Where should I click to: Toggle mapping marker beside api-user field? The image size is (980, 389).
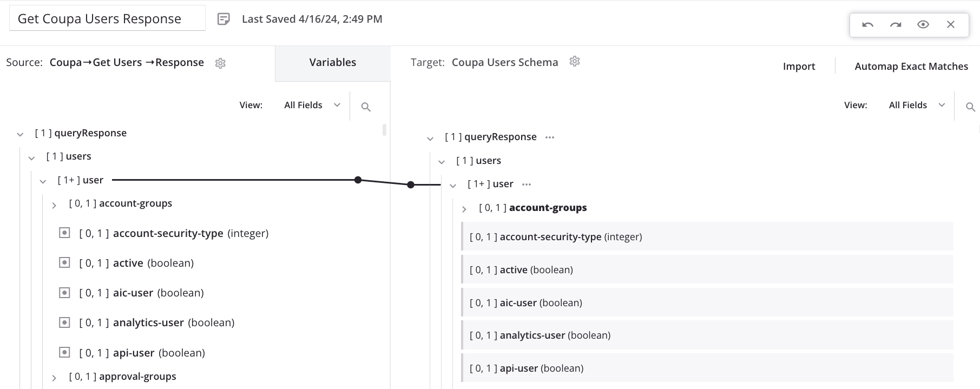click(x=64, y=352)
